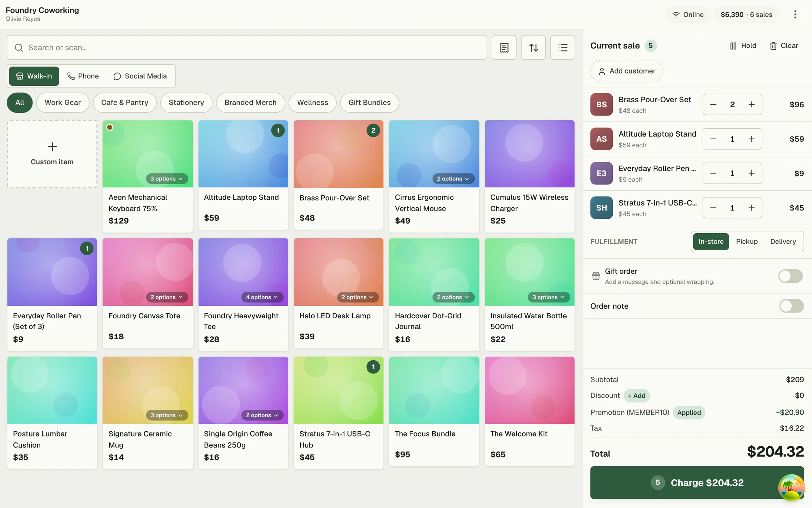Click Add customer button
This screenshot has height=508, width=812.
[x=626, y=71]
